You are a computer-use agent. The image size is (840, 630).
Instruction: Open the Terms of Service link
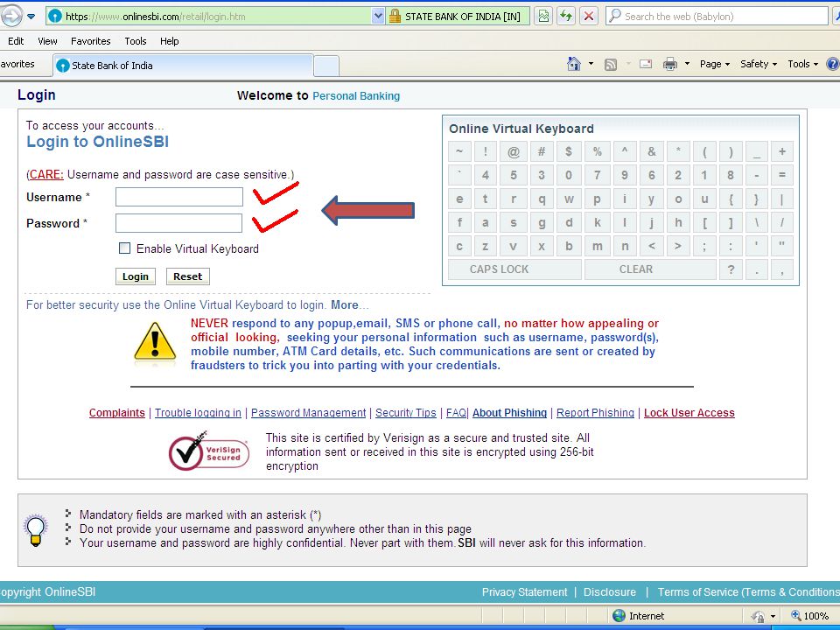[x=749, y=592]
